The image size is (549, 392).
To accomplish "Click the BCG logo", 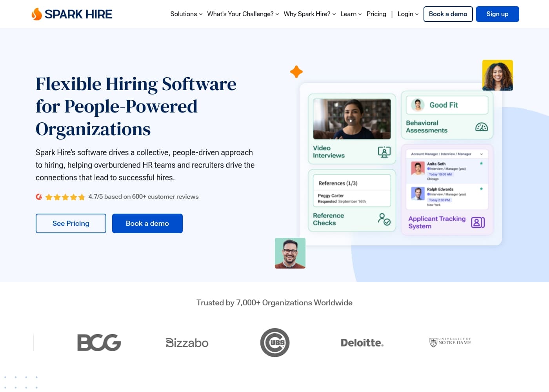I will pyautogui.click(x=99, y=343).
